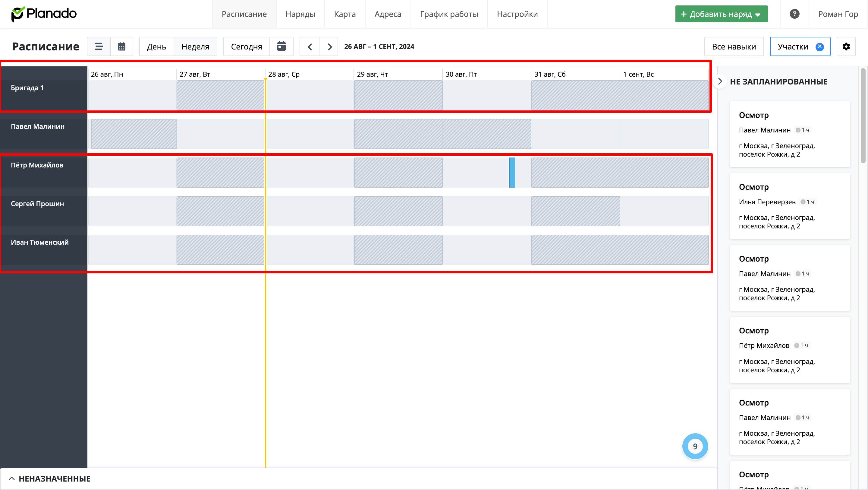The height and width of the screenshot is (490, 868).
Task: Switch to list timeline view icon
Action: [98, 46]
